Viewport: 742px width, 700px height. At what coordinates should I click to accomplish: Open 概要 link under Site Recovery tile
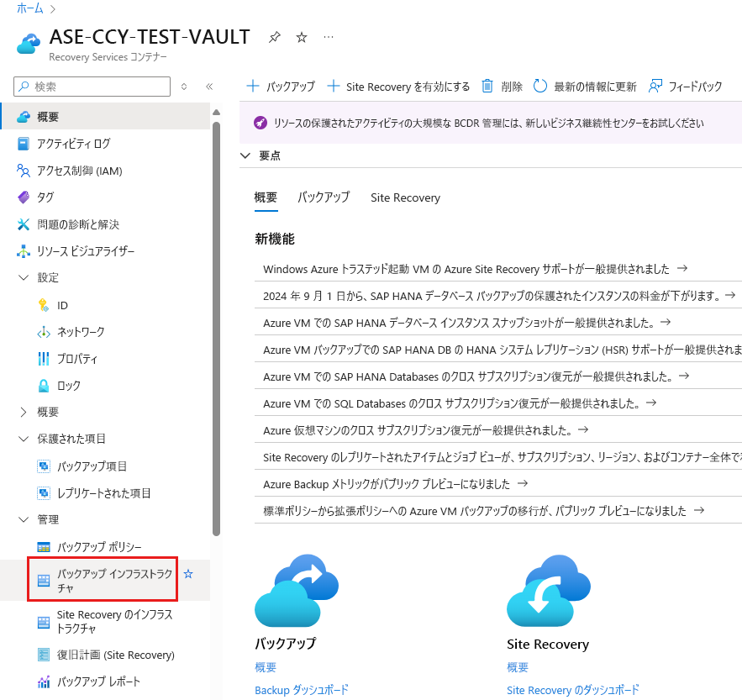pyautogui.click(x=518, y=667)
